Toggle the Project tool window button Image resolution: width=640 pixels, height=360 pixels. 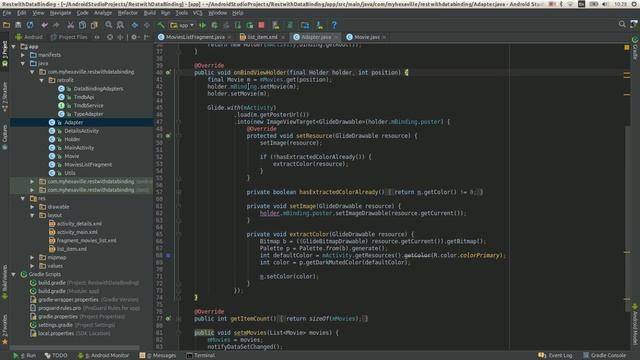pos(4,53)
